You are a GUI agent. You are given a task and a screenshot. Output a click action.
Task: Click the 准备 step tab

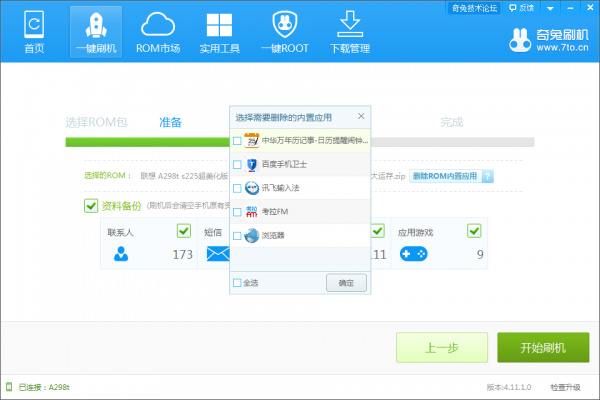point(170,122)
